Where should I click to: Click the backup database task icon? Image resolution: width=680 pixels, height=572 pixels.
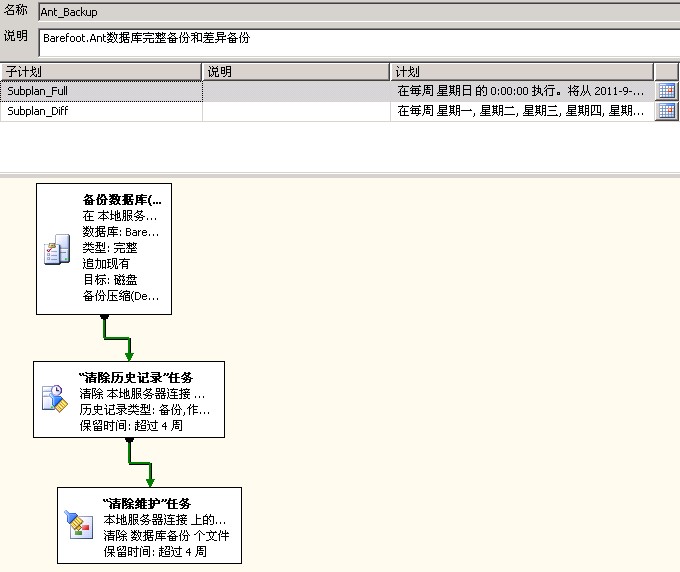tap(56, 251)
